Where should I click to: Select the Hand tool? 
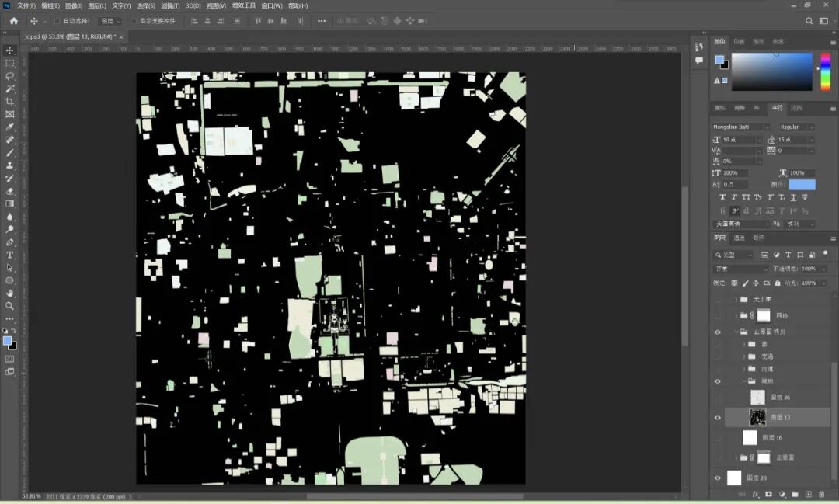click(x=9, y=294)
